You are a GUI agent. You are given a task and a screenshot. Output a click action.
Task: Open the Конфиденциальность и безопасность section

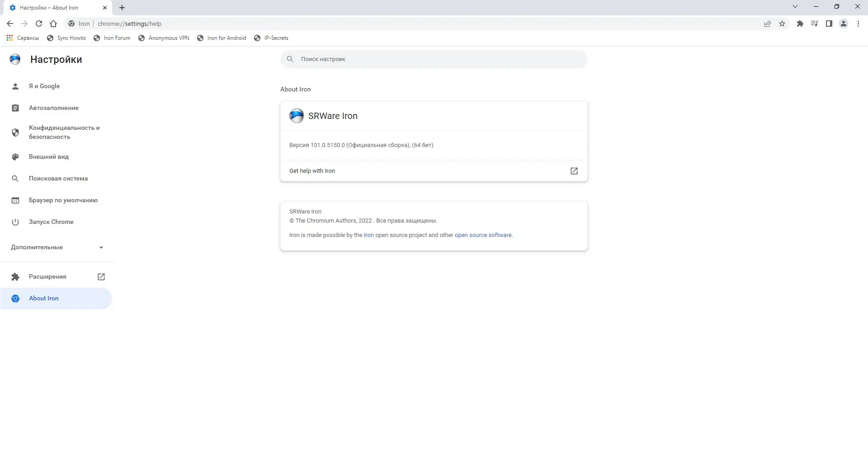(64, 132)
